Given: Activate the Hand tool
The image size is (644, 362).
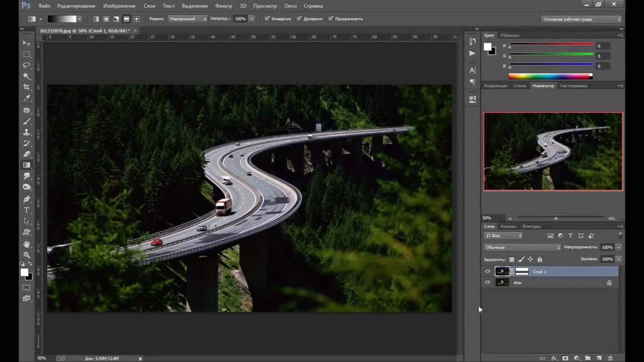Looking at the screenshot, I should tap(27, 244).
